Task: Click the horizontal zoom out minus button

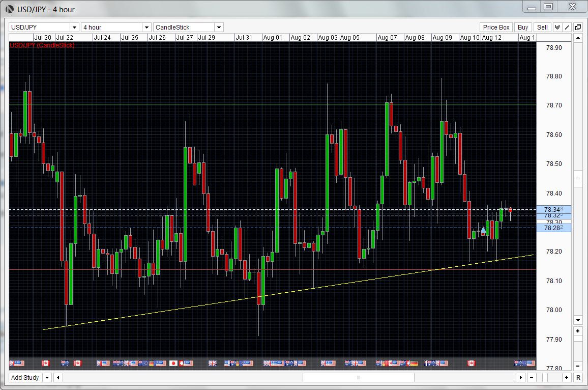Action: pyautogui.click(x=532, y=378)
